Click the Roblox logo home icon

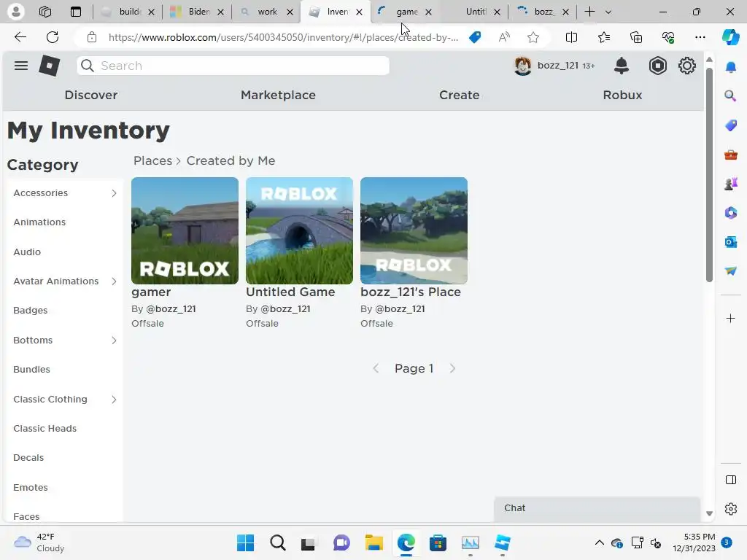coord(49,66)
